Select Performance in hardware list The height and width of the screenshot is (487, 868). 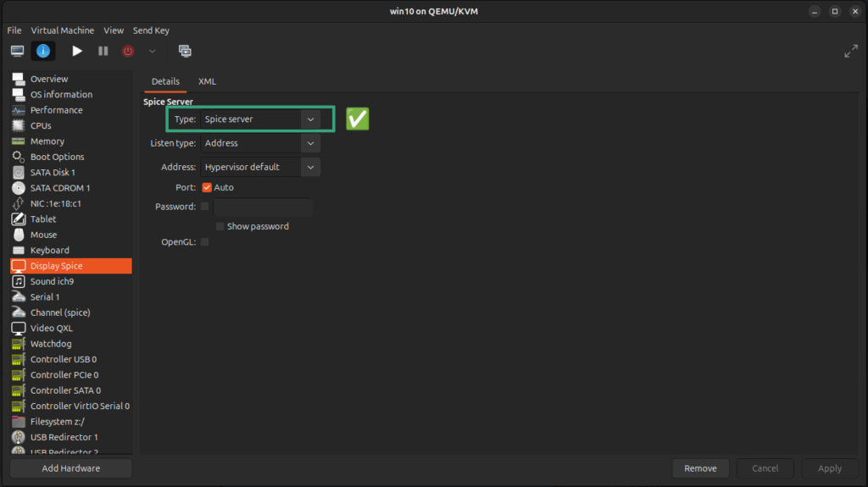(71, 110)
